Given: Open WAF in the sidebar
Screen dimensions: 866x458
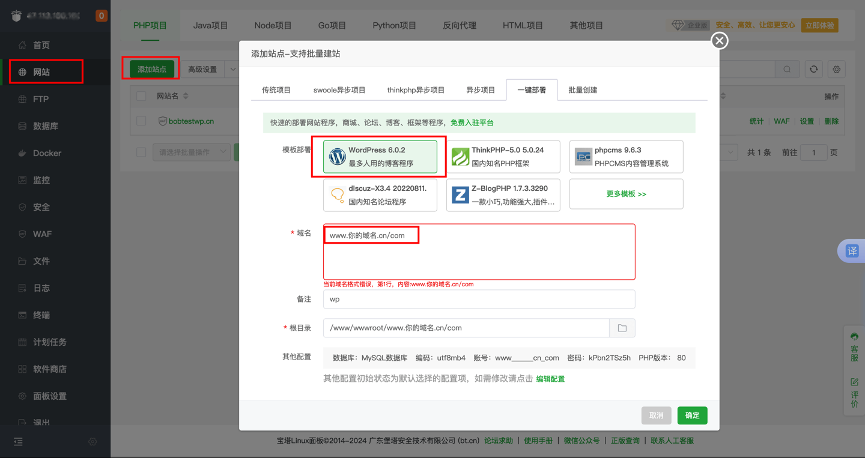Looking at the screenshot, I should tap(42, 234).
